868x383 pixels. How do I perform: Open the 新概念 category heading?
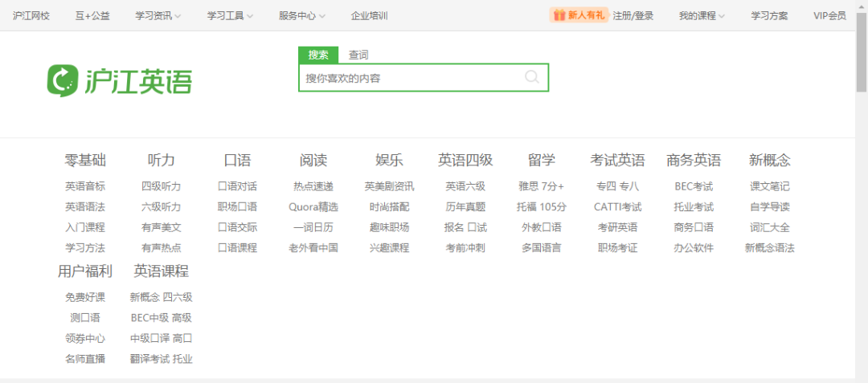(770, 161)
